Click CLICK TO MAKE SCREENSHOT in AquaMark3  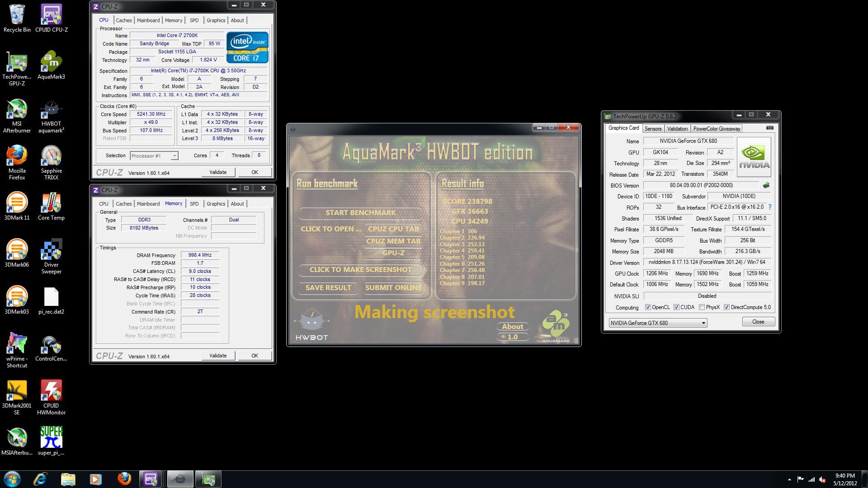tap(360, 269)
